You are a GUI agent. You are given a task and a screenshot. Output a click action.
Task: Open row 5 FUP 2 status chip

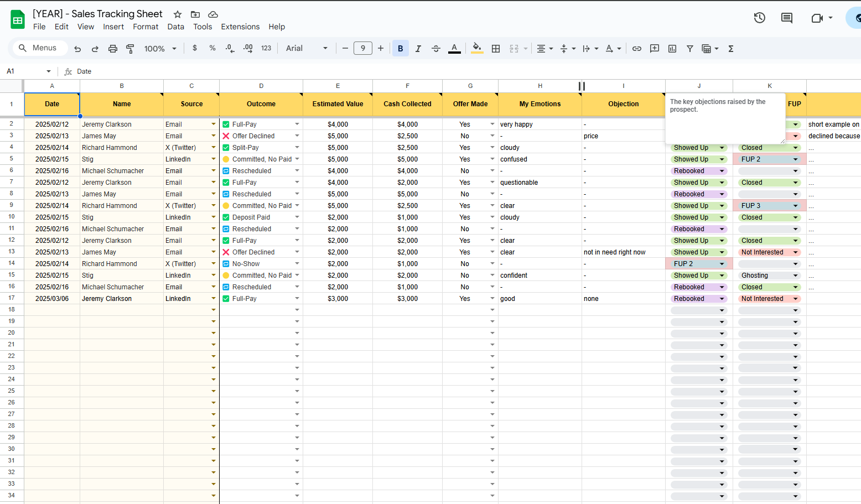pos(770,159)
